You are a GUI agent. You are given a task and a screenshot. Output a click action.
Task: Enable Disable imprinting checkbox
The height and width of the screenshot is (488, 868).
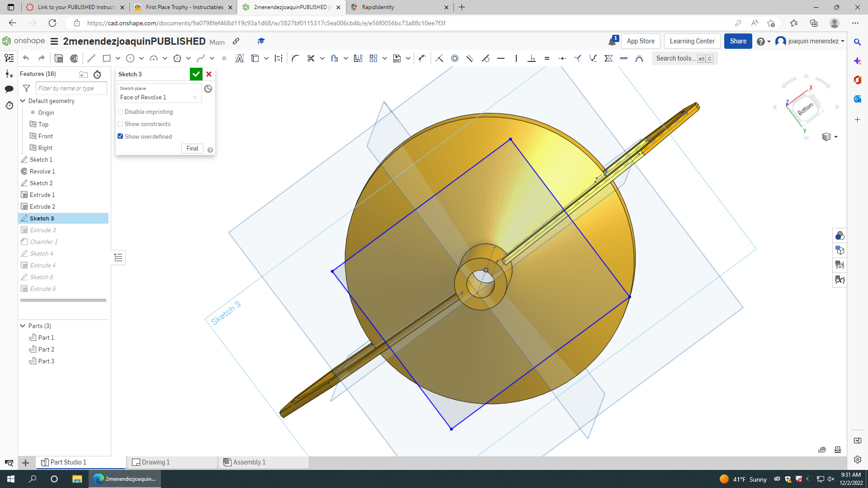[120, 112]
